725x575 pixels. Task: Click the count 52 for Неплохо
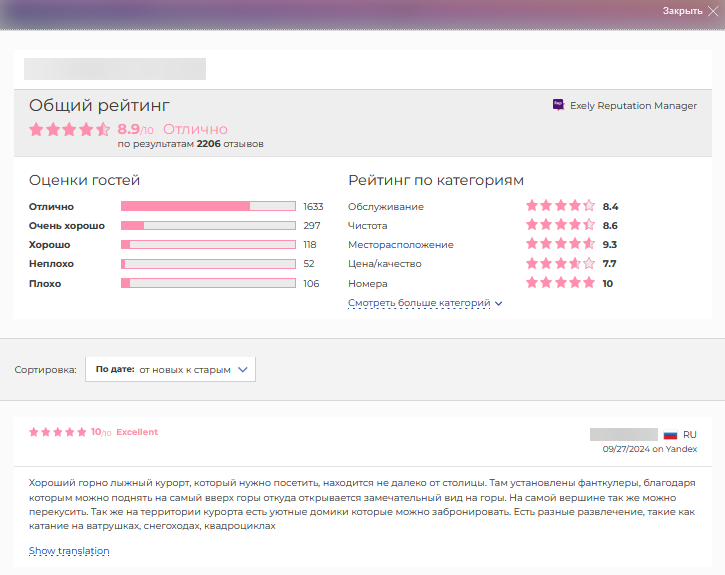[309, 264]
